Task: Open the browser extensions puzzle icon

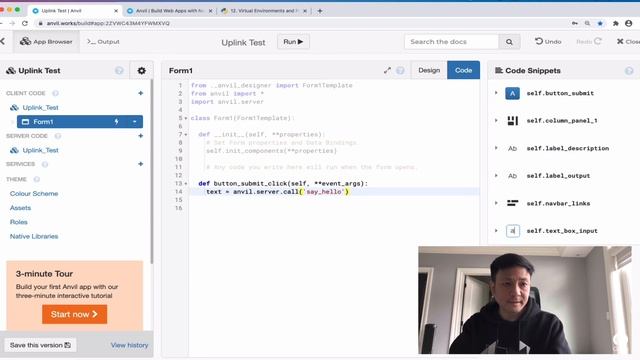Action: point(616,23)
